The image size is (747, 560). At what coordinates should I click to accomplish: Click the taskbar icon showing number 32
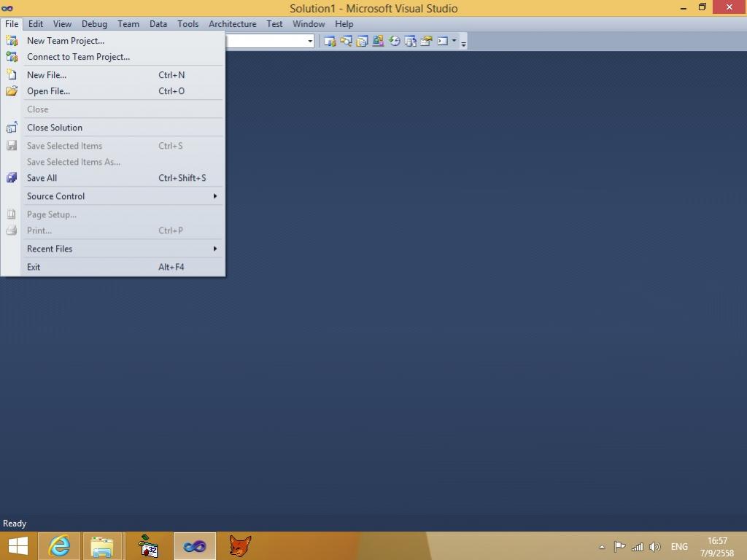147,545
